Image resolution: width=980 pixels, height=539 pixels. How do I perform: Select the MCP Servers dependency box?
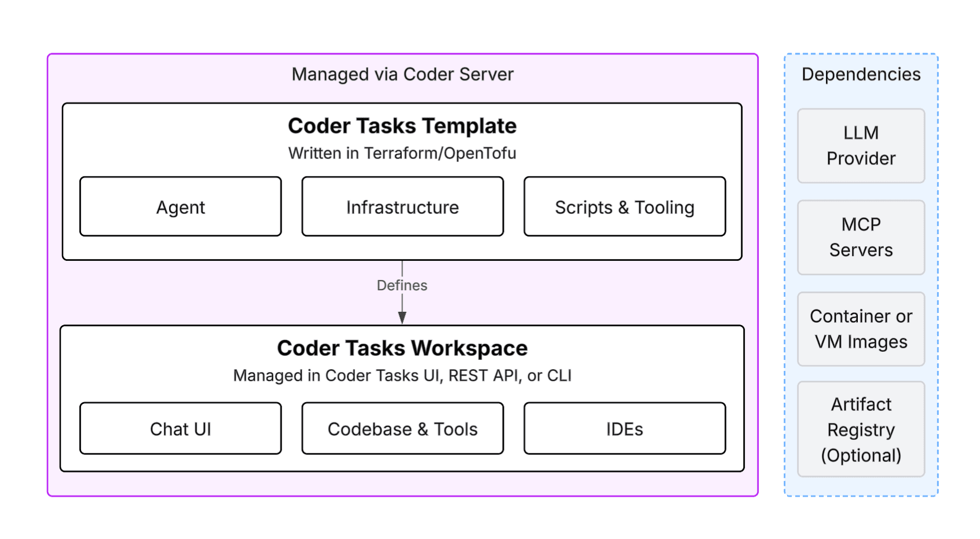coord(861,238)
